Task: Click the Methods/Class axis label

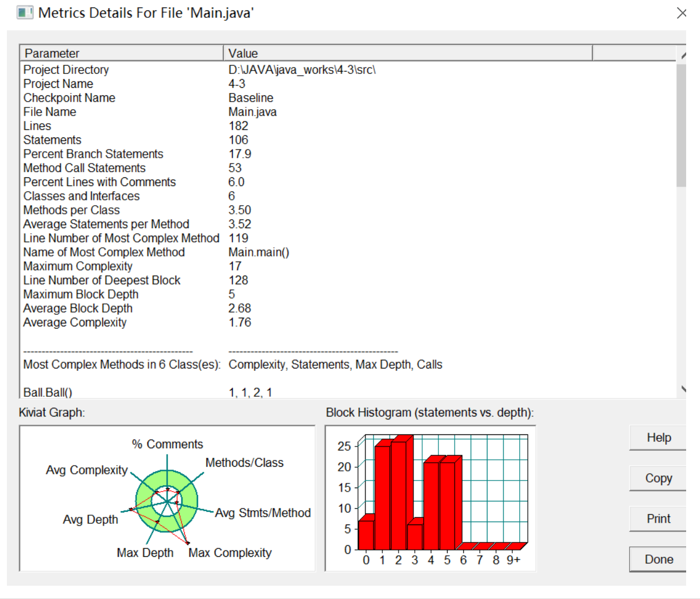Action: 244,463
